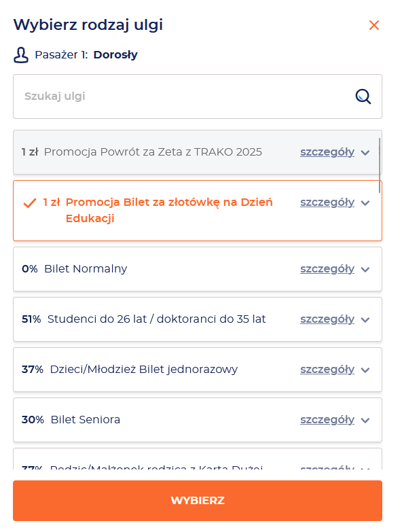Click the discount list scrollbar

pos(380,165)
